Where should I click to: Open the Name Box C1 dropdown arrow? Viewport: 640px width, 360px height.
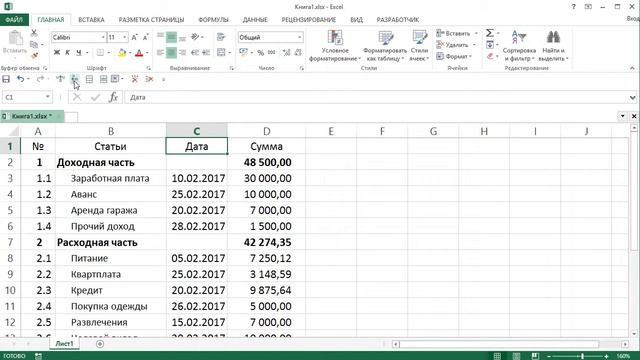48,97
